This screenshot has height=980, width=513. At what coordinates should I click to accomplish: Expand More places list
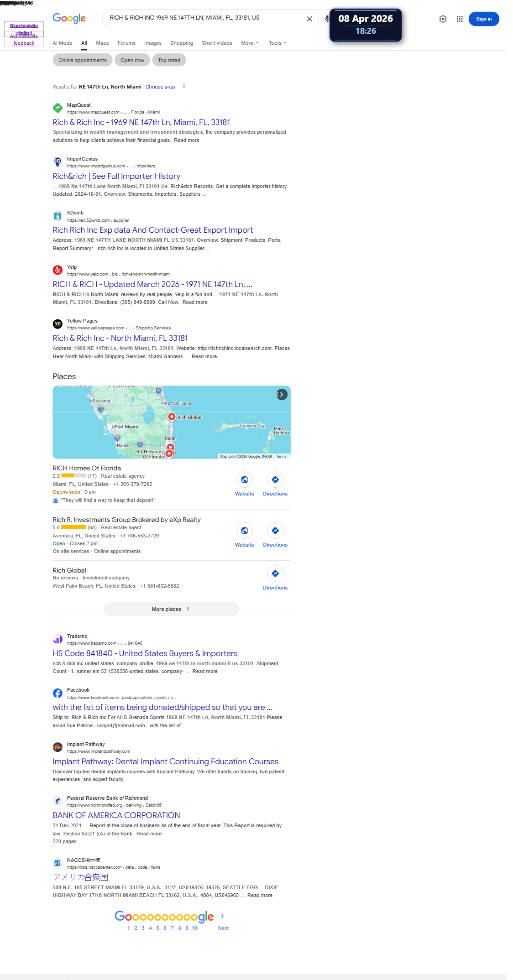click(x=171, y=609)
